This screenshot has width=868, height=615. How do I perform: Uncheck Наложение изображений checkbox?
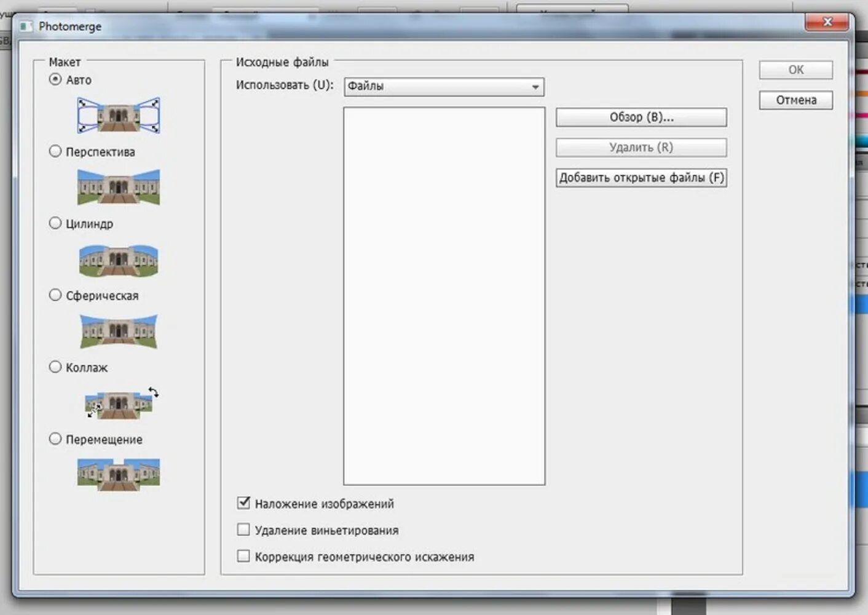coord(243,503)
